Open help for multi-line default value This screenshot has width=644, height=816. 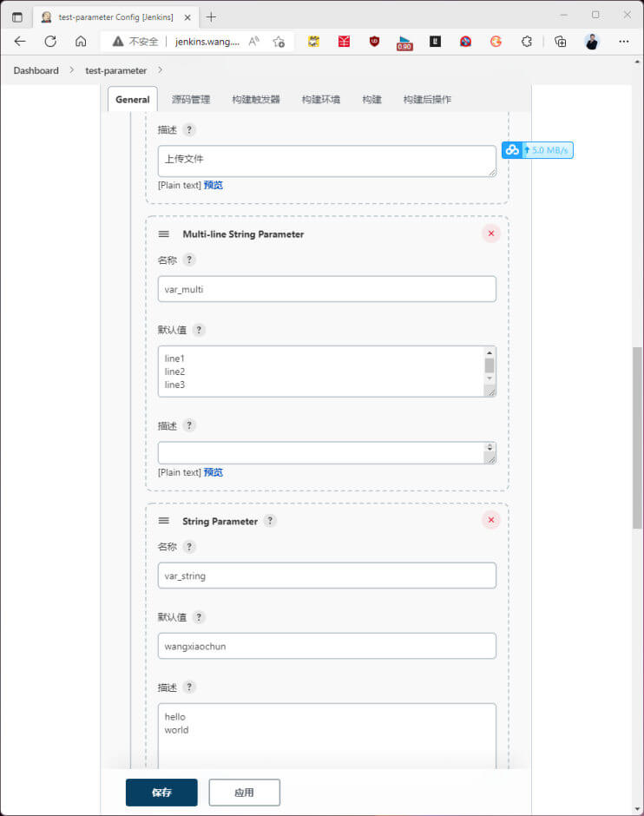[x=199, y=330]
